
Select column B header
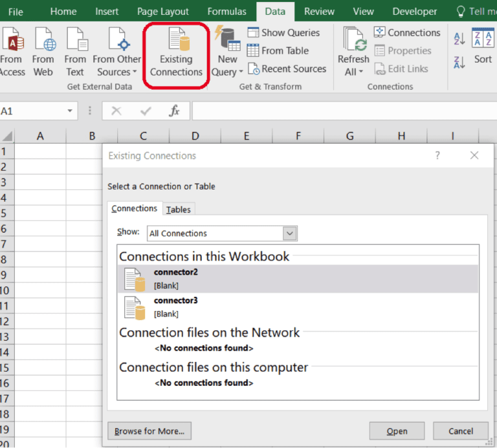(x=92, y=136)
